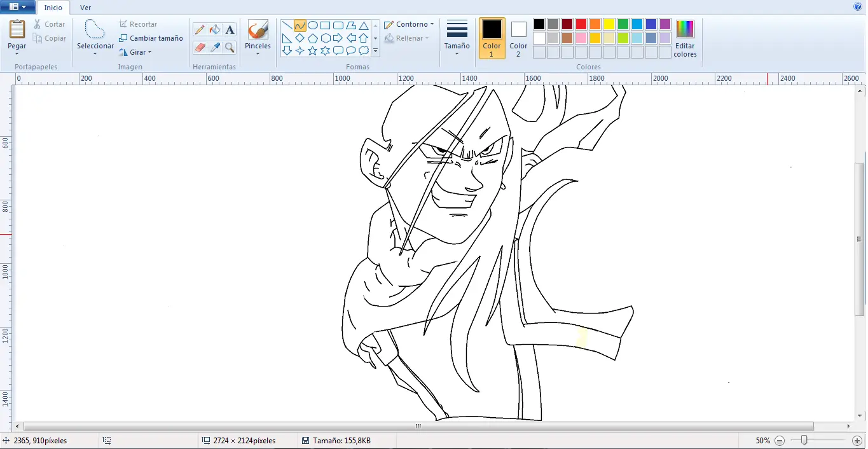This screenshot has width=868, height=449.
Task: Open the Paint Help icon
Action: pyautogui.click(x=858, y=6)
